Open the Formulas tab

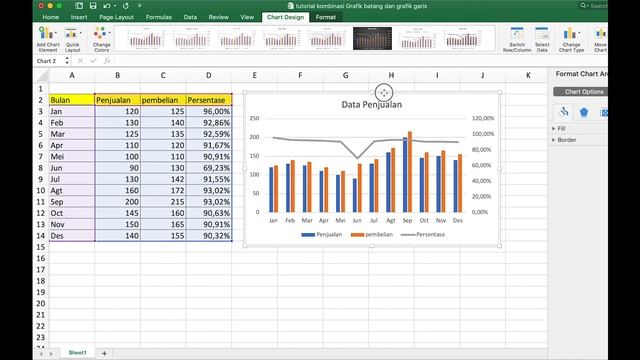159,17
